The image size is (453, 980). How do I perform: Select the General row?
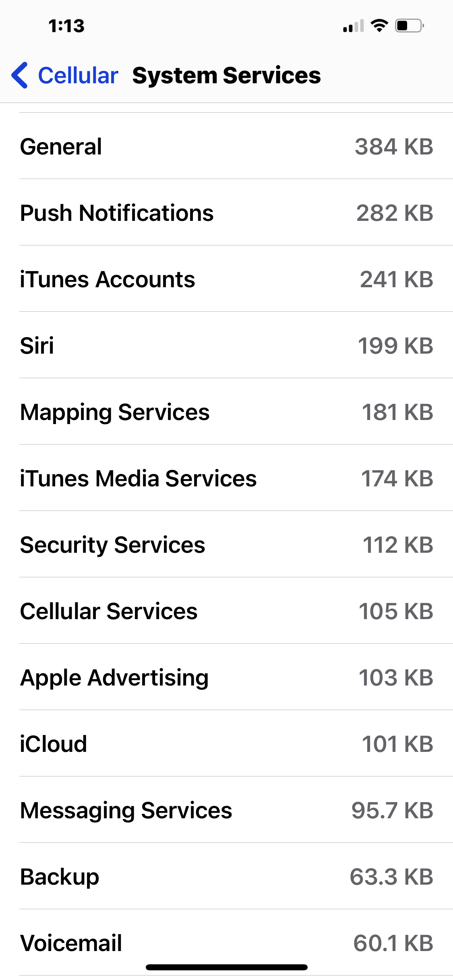click(x=226, y=146)
